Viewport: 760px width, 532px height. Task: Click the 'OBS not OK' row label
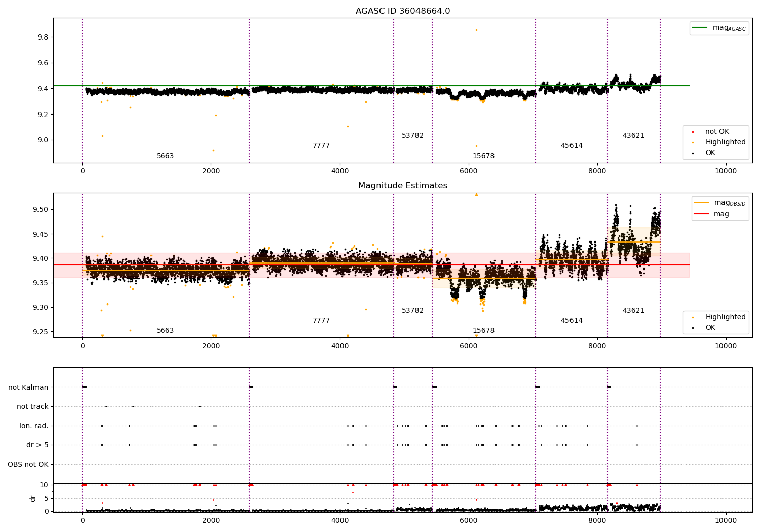(x=28, y=465)
